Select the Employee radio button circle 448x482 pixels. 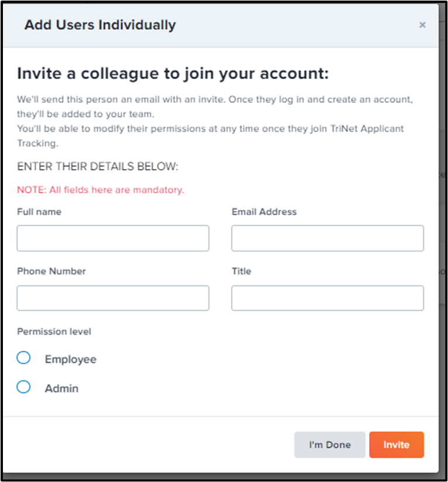(x=23, y=357)
